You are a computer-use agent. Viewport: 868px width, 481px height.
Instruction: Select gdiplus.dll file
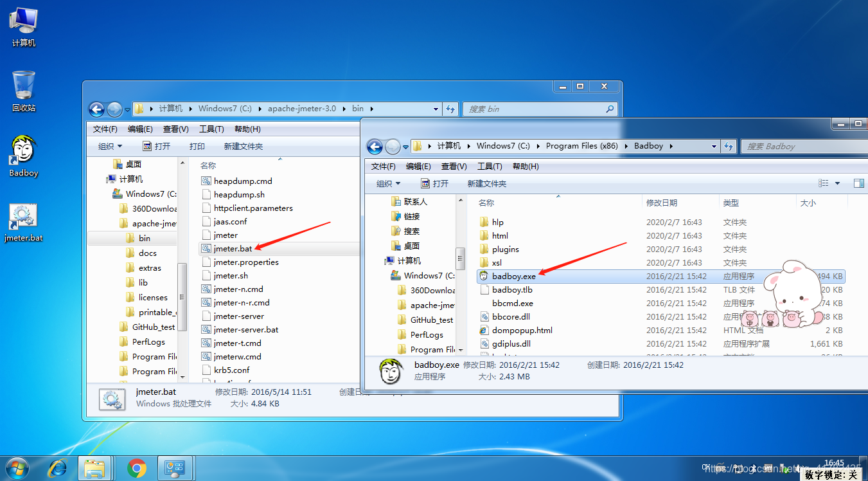(x=504, y=343)
